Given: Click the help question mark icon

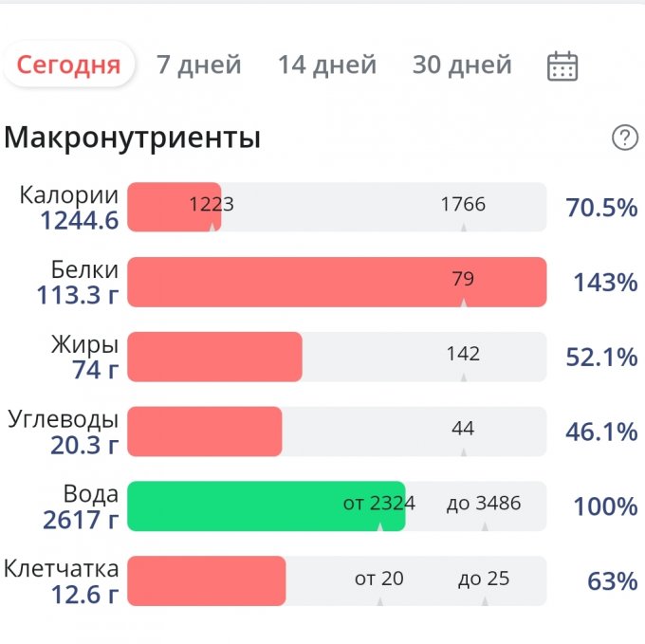Looking at the screenshot, I should (x=624, y=138).
